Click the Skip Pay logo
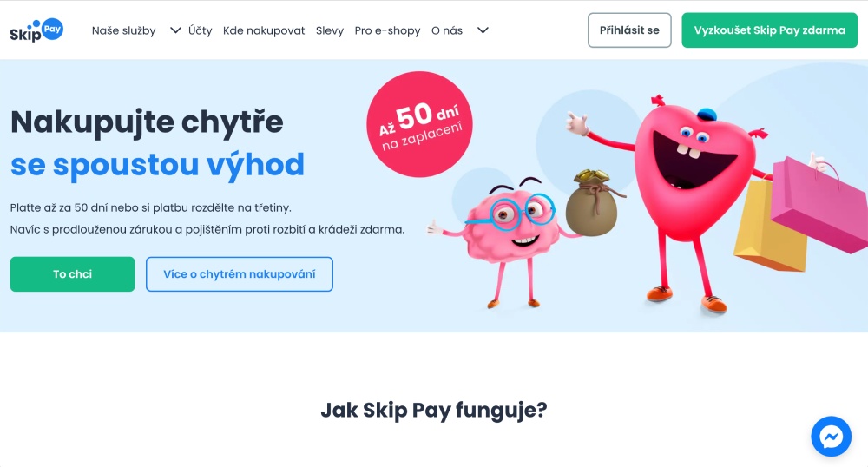868x467 pixels. tap(36, 30)
